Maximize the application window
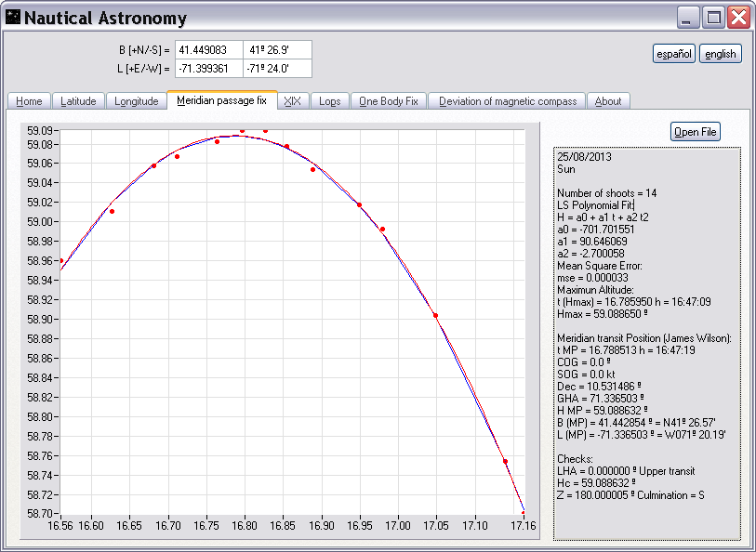Viewport: 756px width, 552px height. coord(714,18)
